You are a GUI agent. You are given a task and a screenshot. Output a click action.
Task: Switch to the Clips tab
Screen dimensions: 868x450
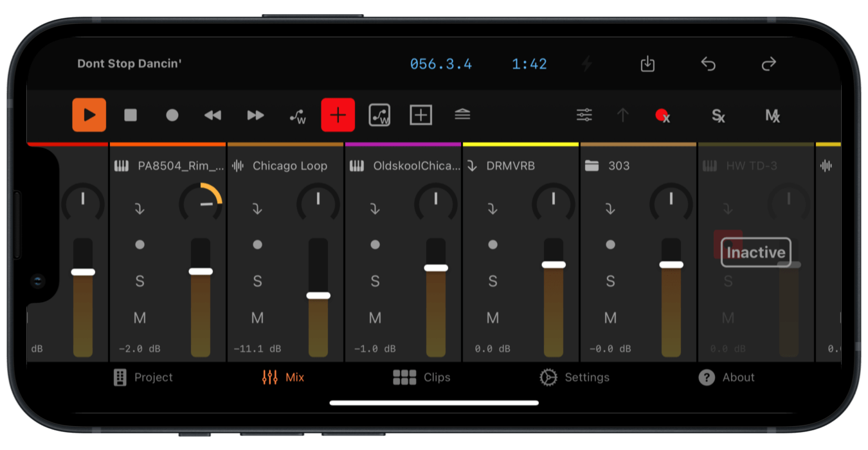click(422, 377)
